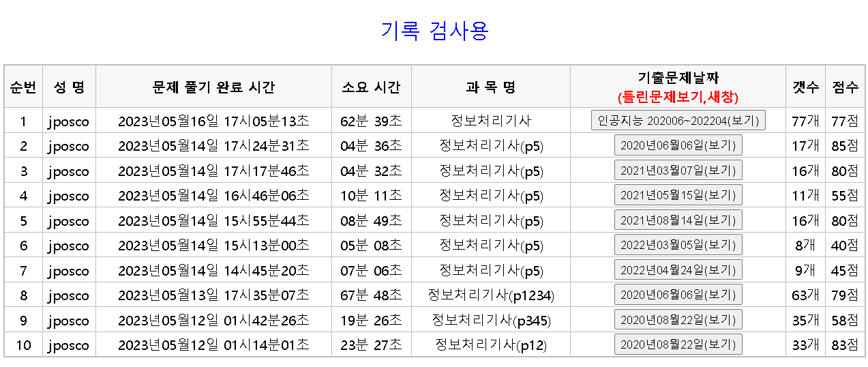Select completion time 2023년05월12일 01시42분26초
Viewport: 868px width, 367px height.
click(x=213, y=321)
